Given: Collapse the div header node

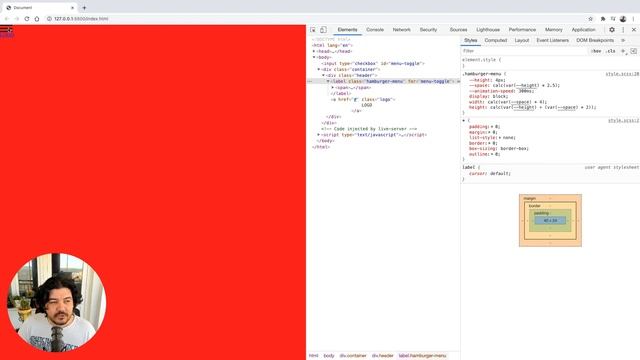Looking at the screenshot, I should click(x=324, y=76).
